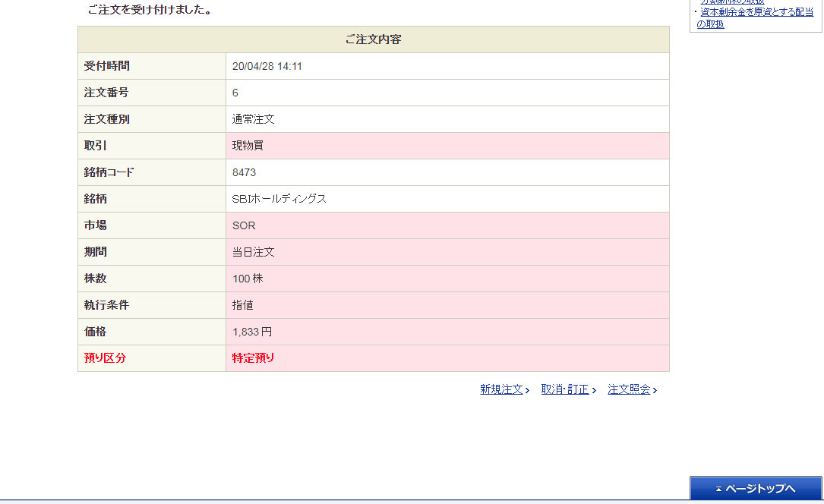Select the red 特定預り value
The image size is (824, 504).
254,358
